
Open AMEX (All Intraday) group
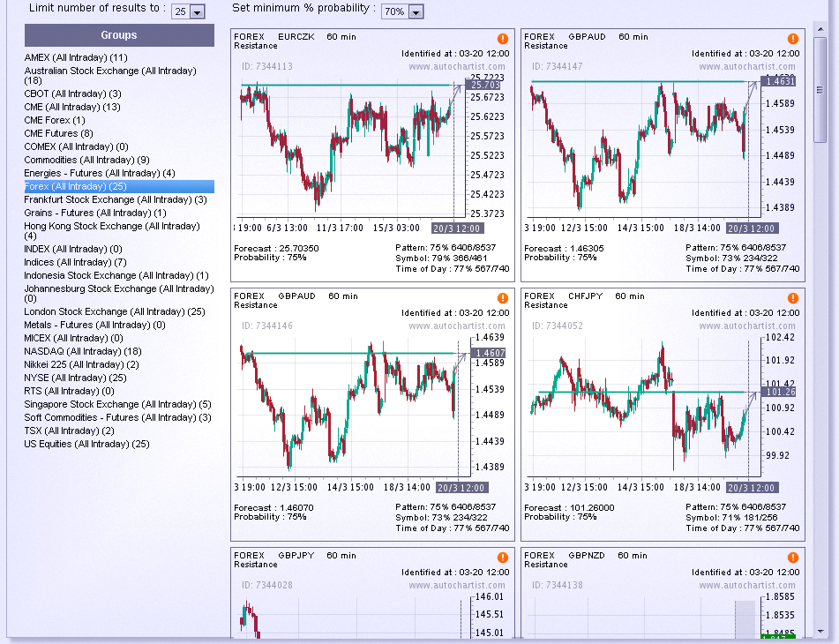pyautogui.click(x=76, y=57)
